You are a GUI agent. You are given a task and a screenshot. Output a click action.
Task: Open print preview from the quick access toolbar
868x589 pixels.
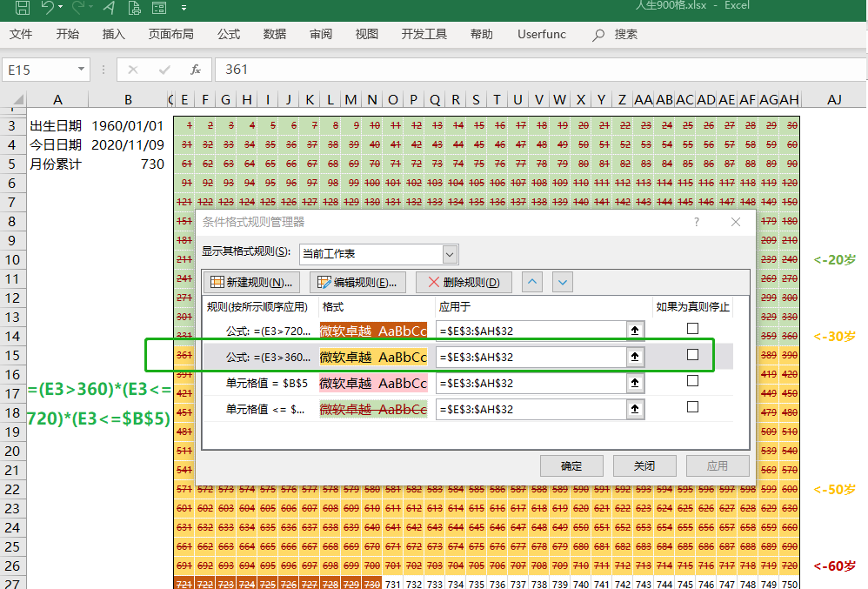coord(135,7)
